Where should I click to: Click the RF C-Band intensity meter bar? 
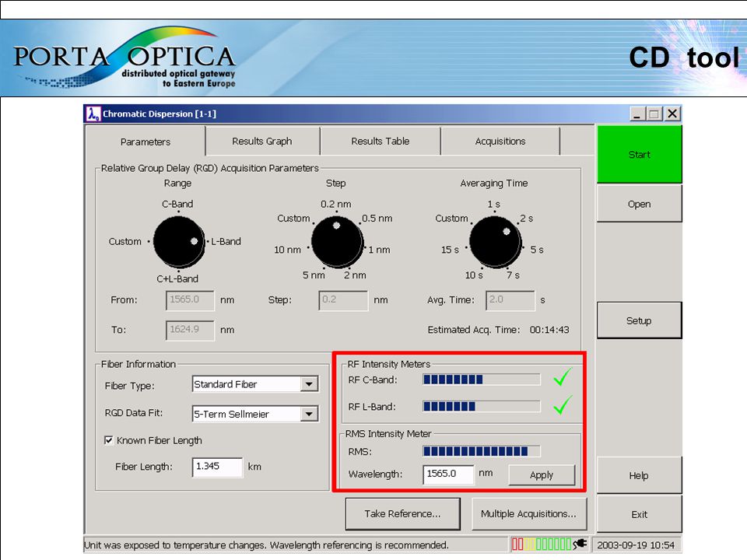tap(481, 380)
